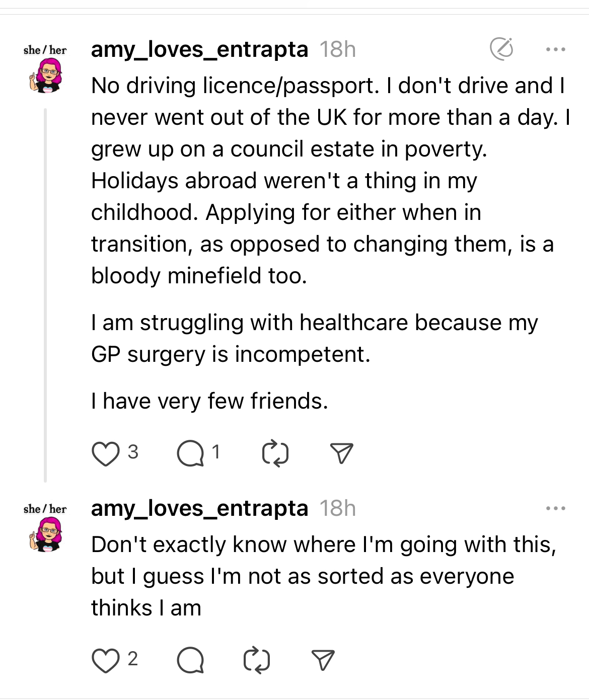Repost the second post about being sorted
Screen dimensions: 589x700
pos(257,661)
